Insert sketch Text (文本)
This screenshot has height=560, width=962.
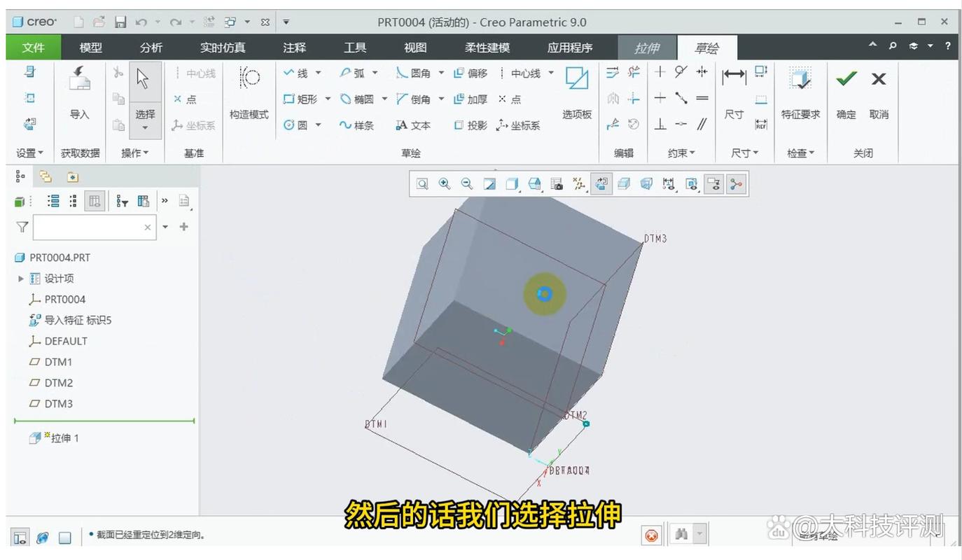(413, 125)
